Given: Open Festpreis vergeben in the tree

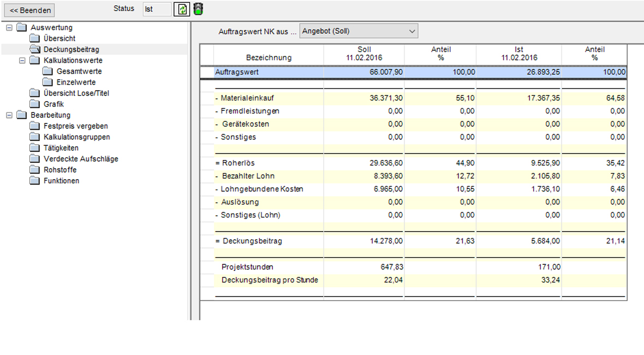Looking at the screenshot, I should pos(75,126).
